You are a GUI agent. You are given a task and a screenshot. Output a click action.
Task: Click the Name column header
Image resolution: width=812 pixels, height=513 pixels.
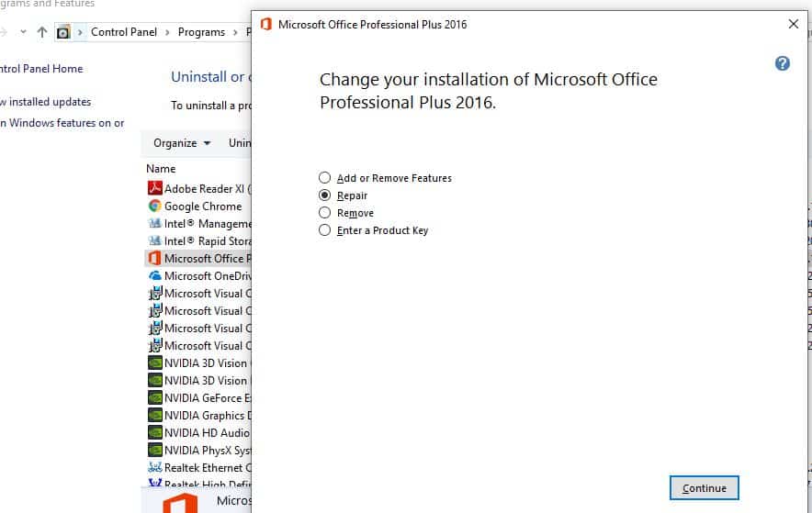pyautogui.click(x=161, y=169)
